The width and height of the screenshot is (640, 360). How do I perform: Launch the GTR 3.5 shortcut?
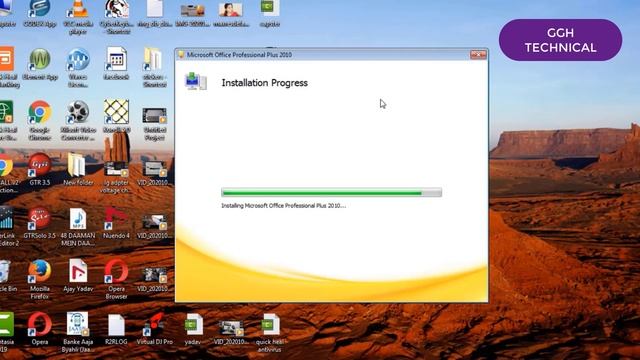[40, 164]
